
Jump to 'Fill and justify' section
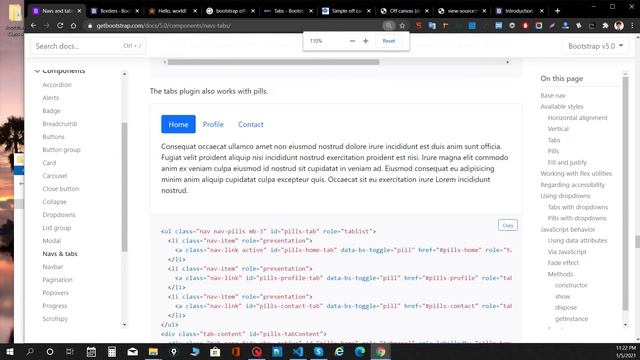click(567, 162)
